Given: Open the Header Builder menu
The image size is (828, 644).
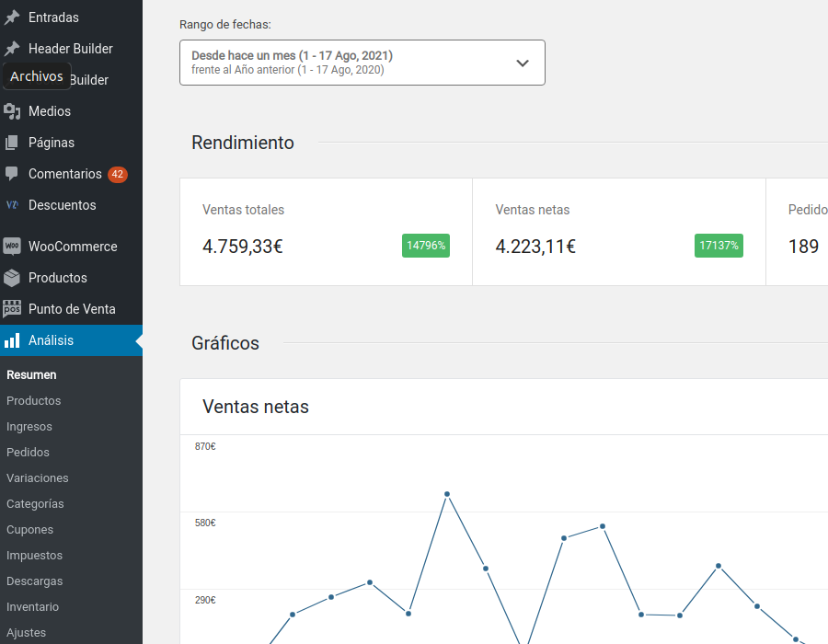Looking at the screenshot, I should coord(71,49).
